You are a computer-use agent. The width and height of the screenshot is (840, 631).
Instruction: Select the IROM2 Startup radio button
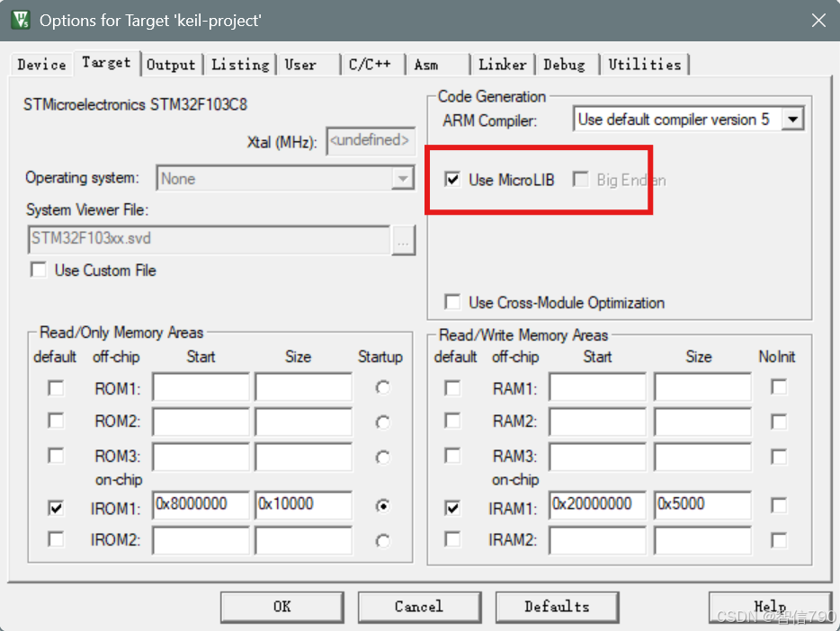click(382, 541)
